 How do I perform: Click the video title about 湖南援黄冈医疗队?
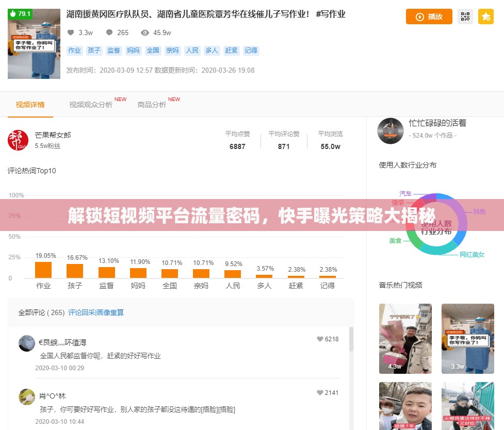(x=206, y=14)
